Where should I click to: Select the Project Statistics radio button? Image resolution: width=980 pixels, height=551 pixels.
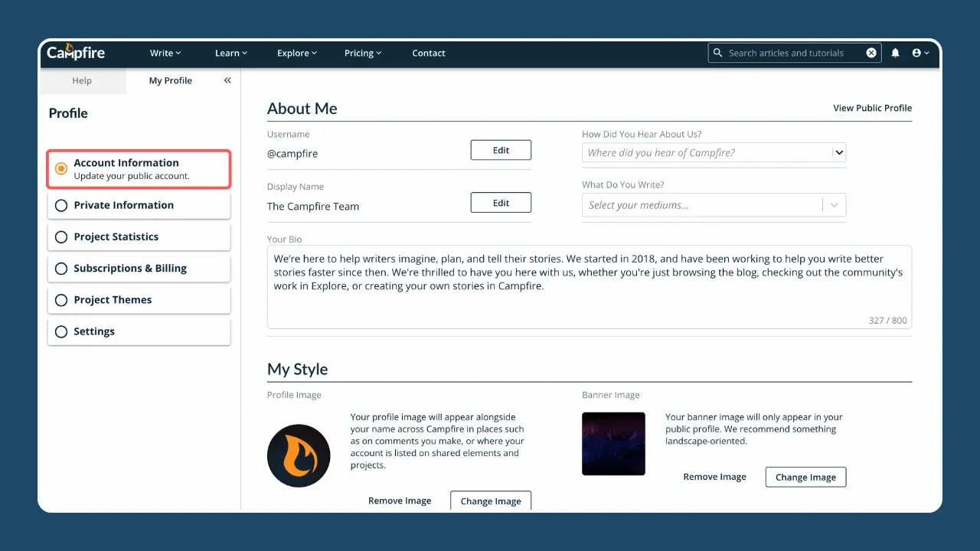coord(61,236)
